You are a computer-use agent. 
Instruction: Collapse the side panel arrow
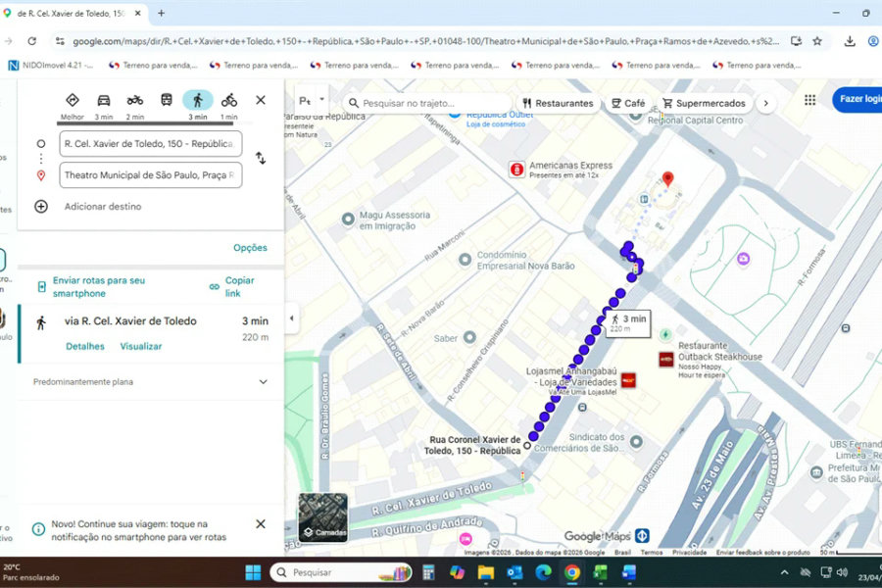[291, 318]
